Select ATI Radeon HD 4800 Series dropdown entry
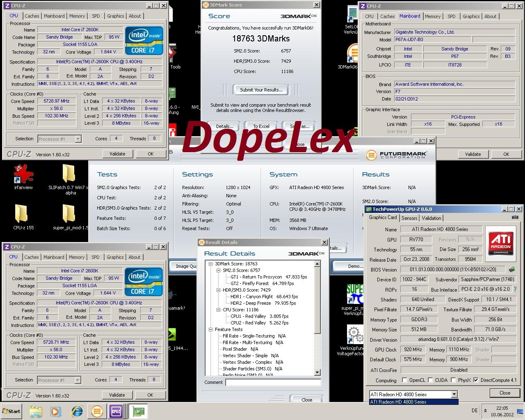 coord(413,402)
